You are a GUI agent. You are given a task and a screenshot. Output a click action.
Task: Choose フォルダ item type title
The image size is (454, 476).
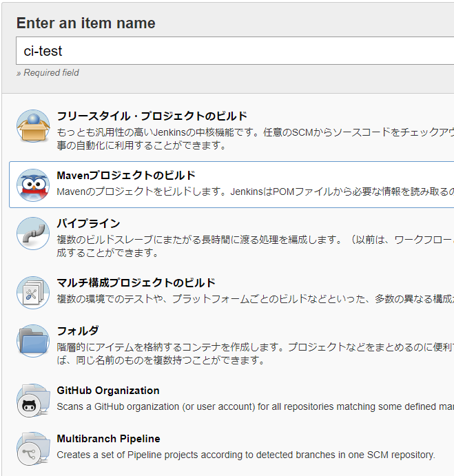coord(78,331)
